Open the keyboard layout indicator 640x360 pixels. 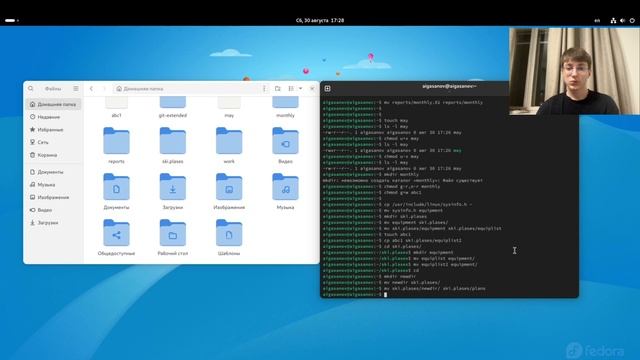click(597, 20)
